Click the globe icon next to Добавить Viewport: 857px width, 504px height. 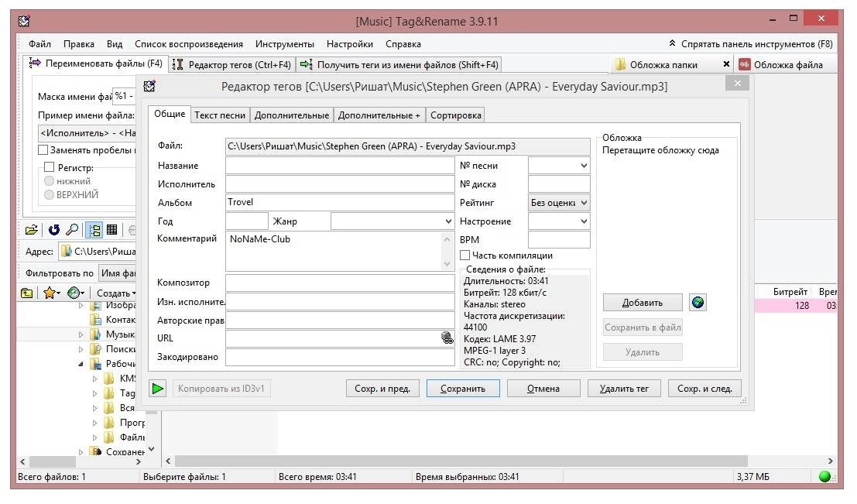tap(698, 302)
